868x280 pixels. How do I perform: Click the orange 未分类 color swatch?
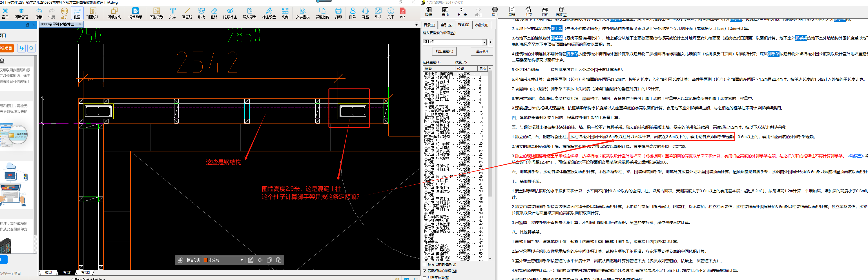pyautogui.click(x=205, y=260)
